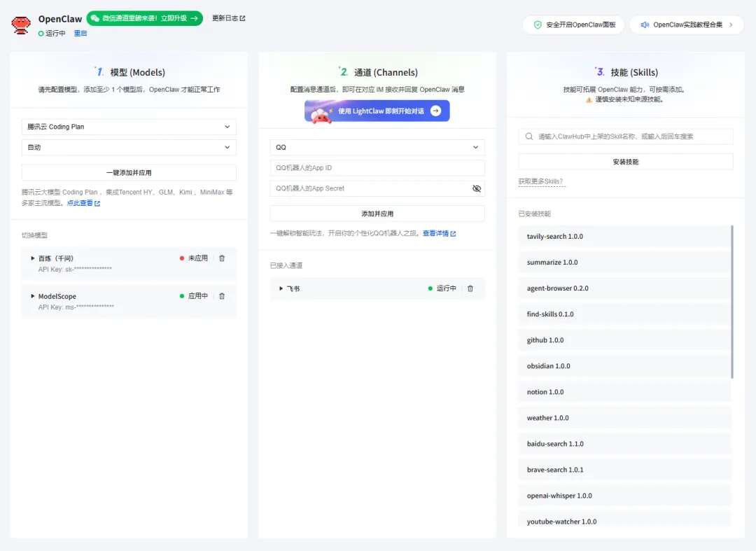
Task: Expand the 飞书 channel row
Action: point(281,288)
